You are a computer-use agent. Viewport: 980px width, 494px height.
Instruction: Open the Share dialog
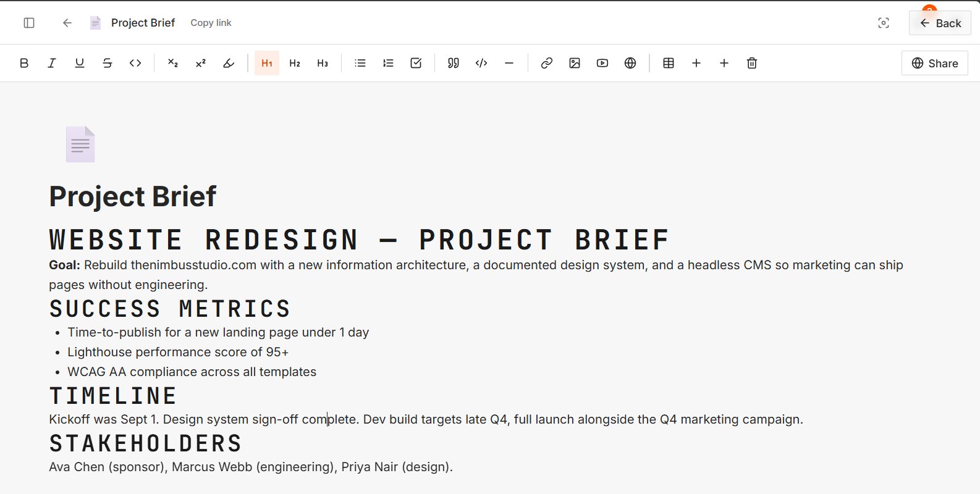935,63
